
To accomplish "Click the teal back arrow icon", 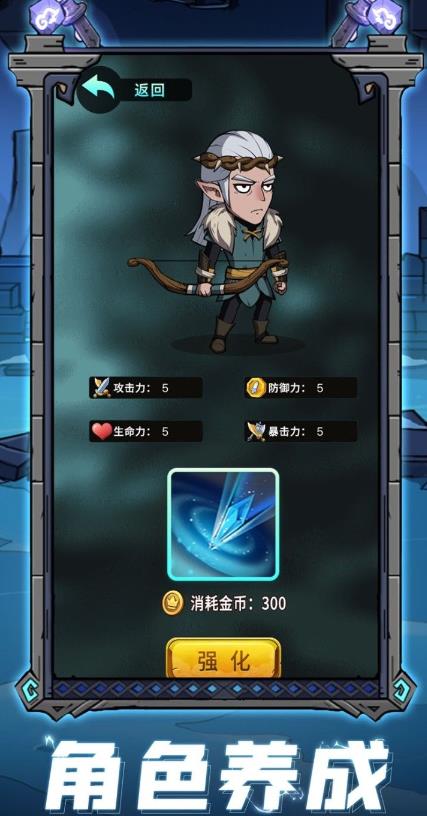I will click(x=99, y=88).
